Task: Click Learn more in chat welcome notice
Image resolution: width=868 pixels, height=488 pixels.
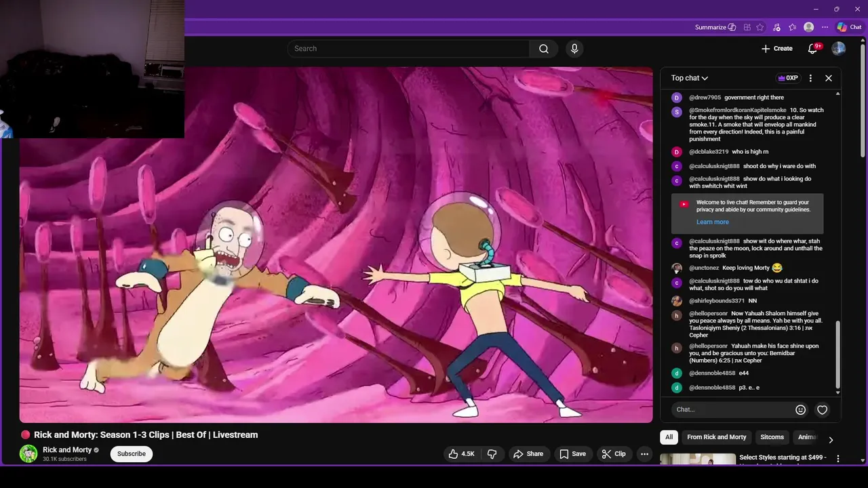Action: pyautogui.click(x=712, y=222)
